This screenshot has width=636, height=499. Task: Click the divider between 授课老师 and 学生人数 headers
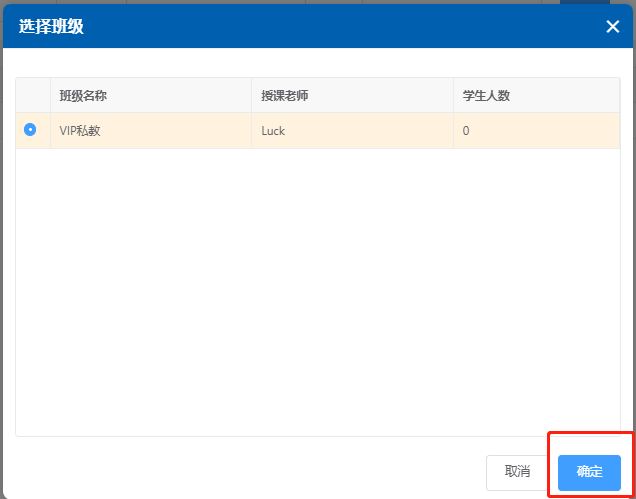tap(453, 96)
